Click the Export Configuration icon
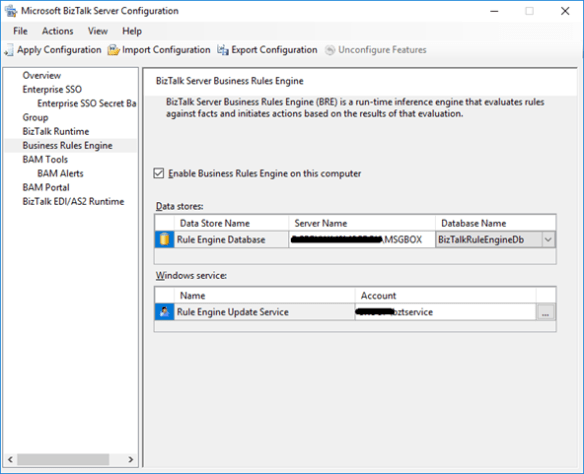The image size is (584, 474). (223, 50)
